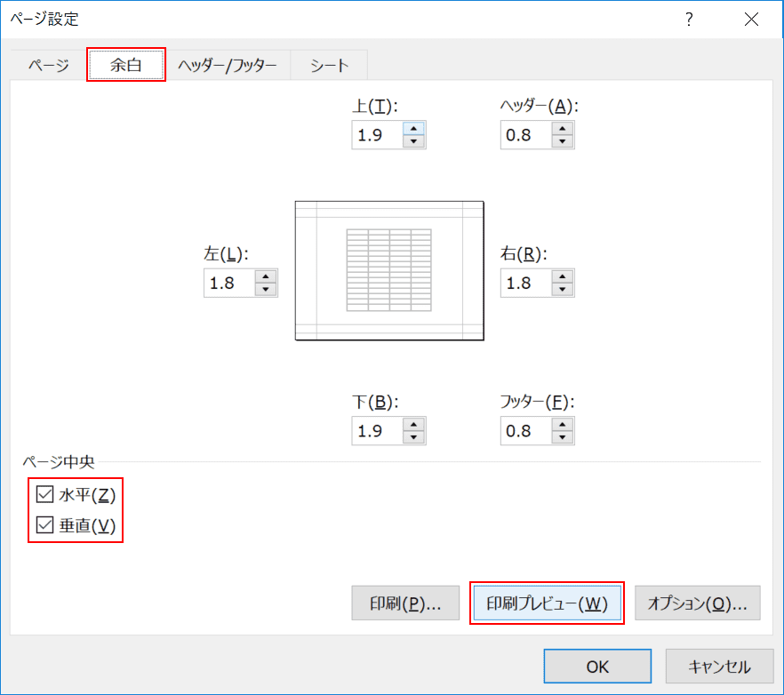
Task: Increase the 上 margin with up arrow
Action: 413,129
